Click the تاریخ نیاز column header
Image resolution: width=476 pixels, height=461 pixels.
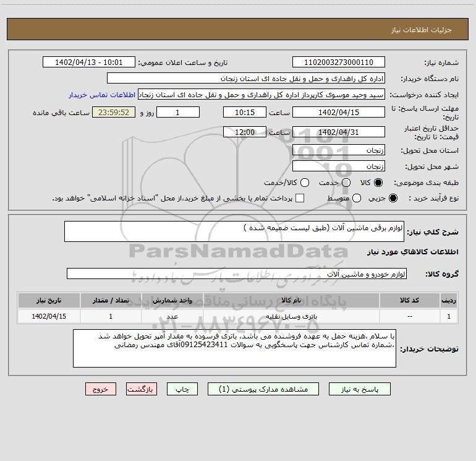[x=49, y=300]
